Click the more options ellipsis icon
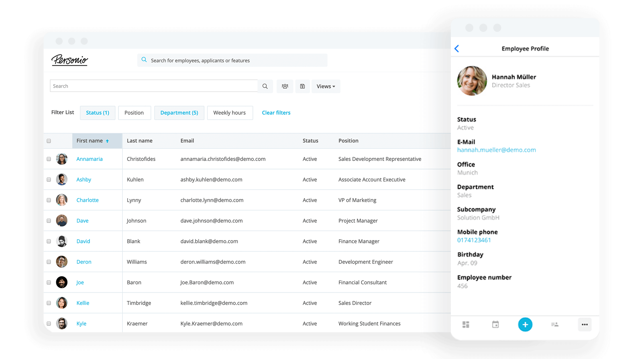 (x=585, y=325)
